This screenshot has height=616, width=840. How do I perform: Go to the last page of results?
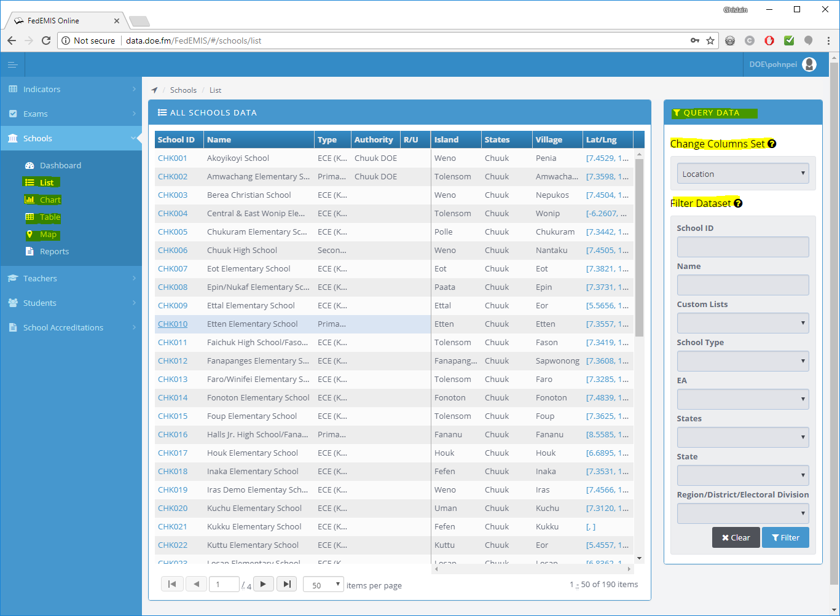point(287,584)
